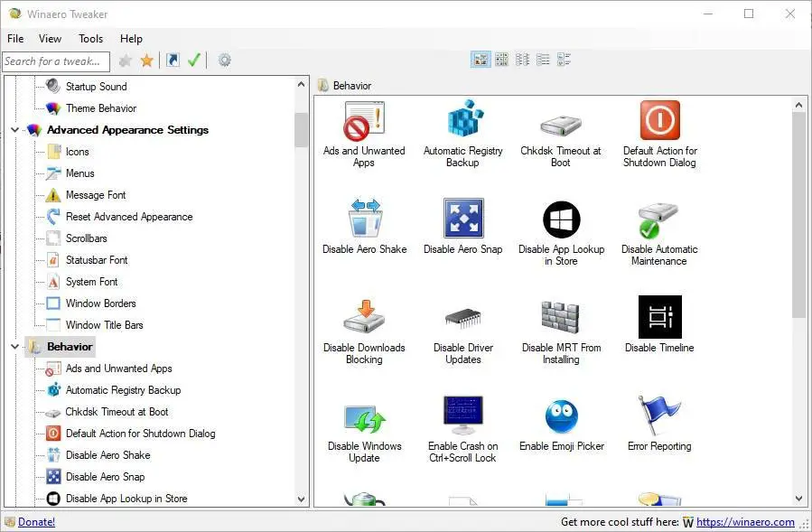Viewport: 812px width, 532px height.
Task: Select the Behavior folder in tree
Action: coord(61,347)
